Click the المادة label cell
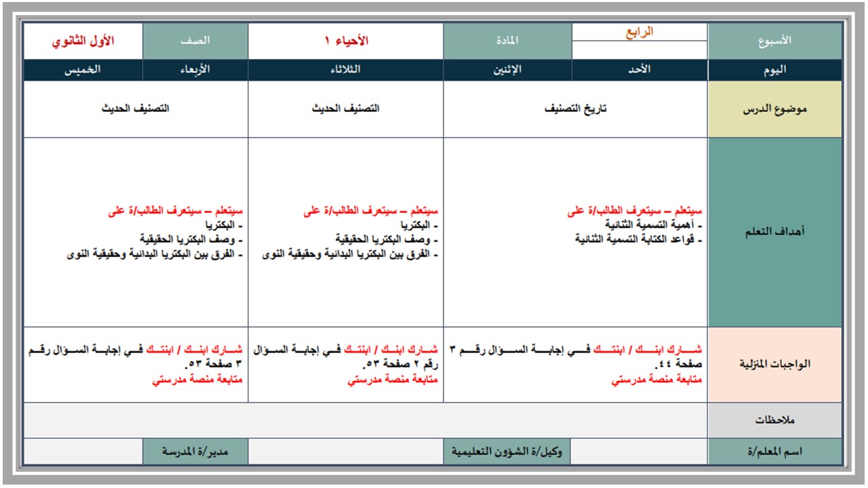The image size is (868, 488). point(508,41)
